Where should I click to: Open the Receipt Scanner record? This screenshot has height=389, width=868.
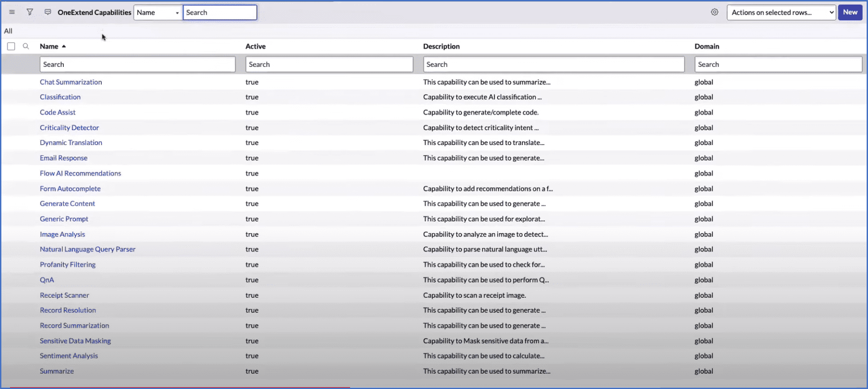(64, 295)
